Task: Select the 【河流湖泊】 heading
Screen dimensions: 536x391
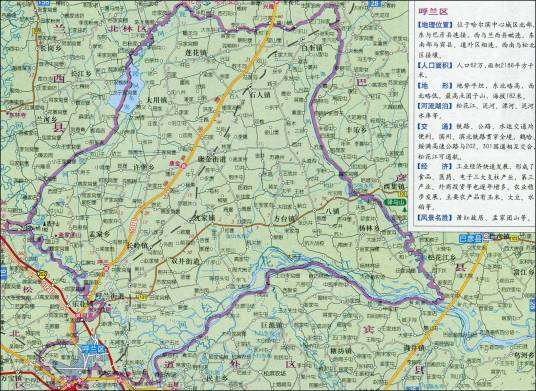Action: click(x=435, y=106)
